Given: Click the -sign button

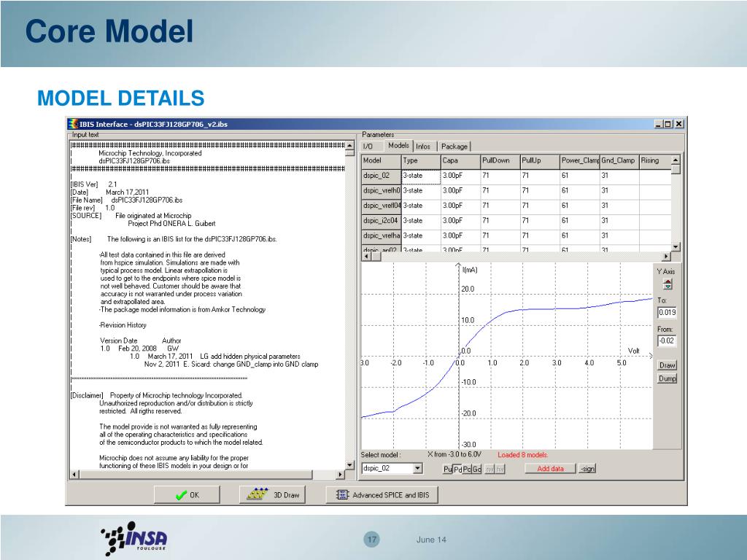Looking at the screenshot, I should pos(587,469).
